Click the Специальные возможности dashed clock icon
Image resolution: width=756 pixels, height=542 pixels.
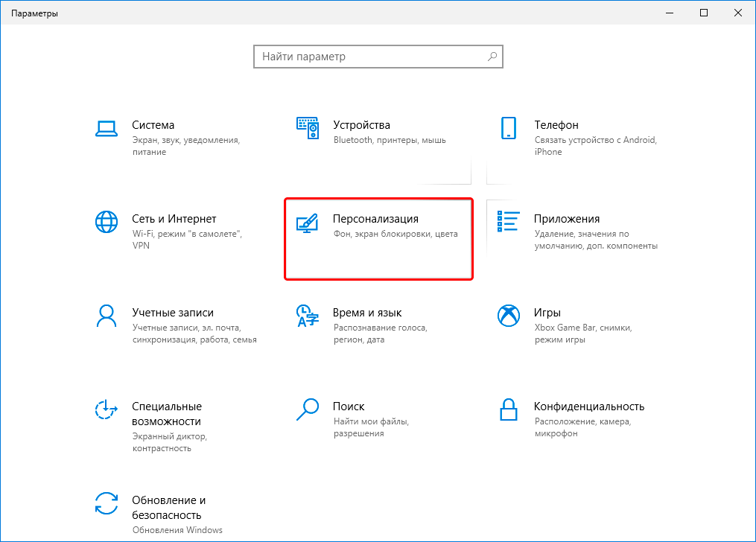107,409
